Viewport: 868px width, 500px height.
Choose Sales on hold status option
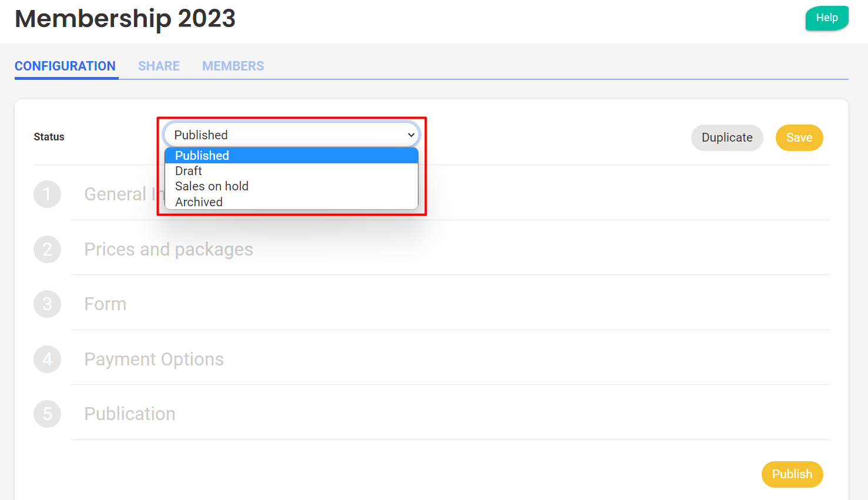212,186
